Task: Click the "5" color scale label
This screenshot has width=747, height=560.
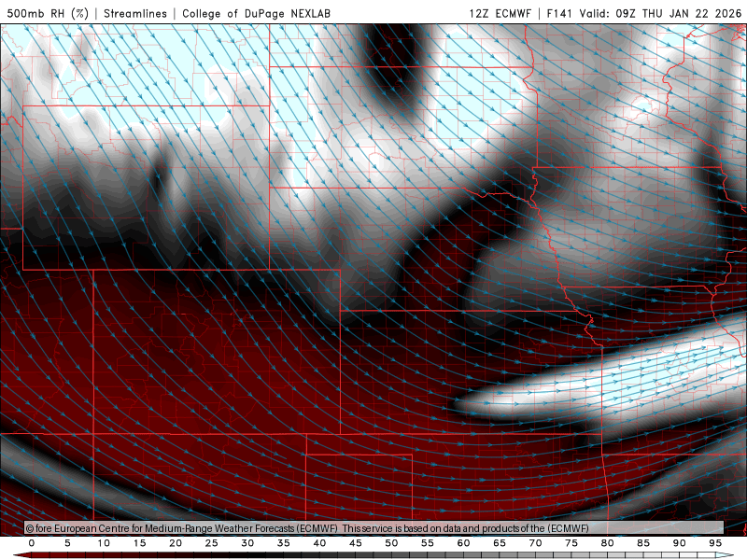Action: pyautogui.click(x=67, y=543)
